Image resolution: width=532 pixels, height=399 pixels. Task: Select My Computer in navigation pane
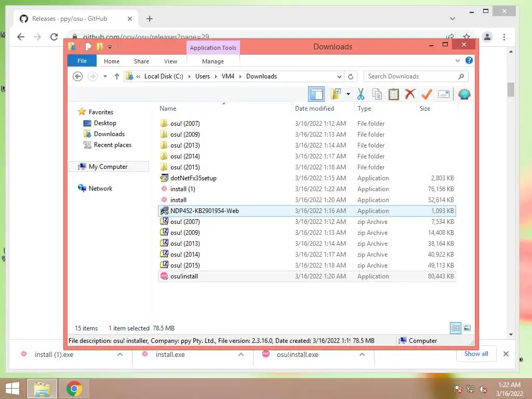pos(108,167)
